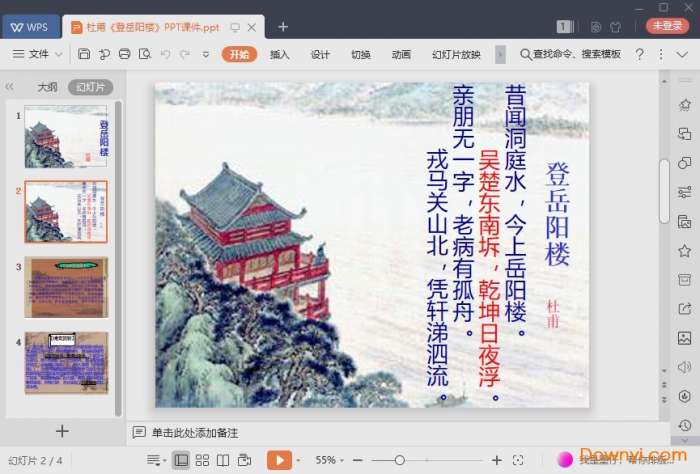Click the Undo arrow icon
The image size is (700, 474).
point(165,54)
